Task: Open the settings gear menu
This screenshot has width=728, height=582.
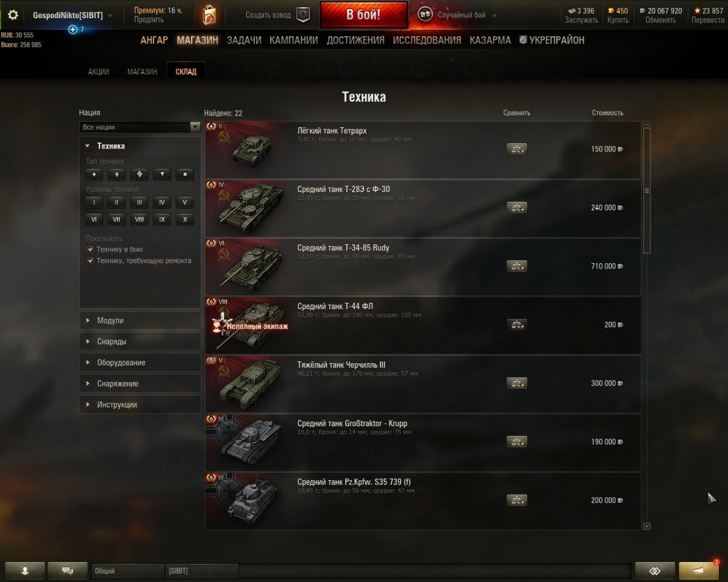Action: click(13, 15)
